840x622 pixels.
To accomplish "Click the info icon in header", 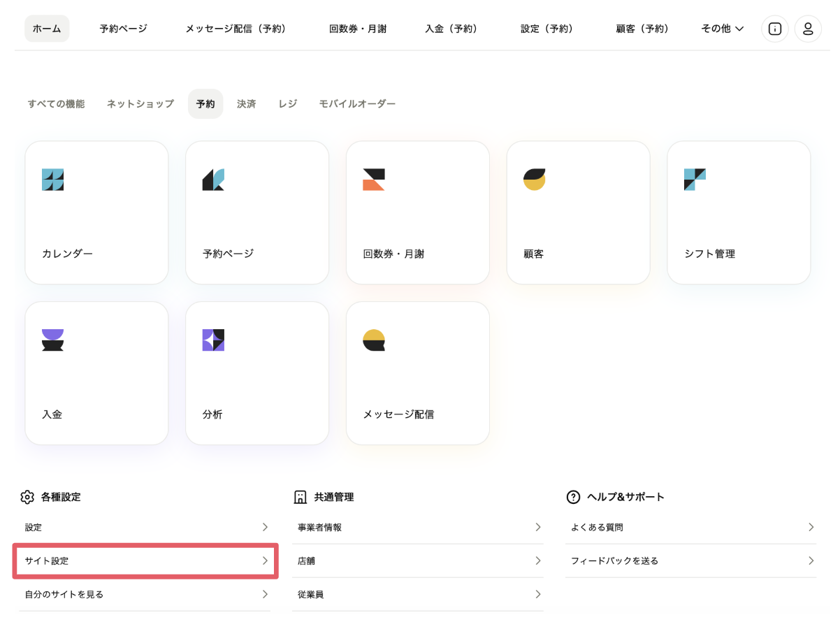I will pyautogui.click(x=774, y=29).
